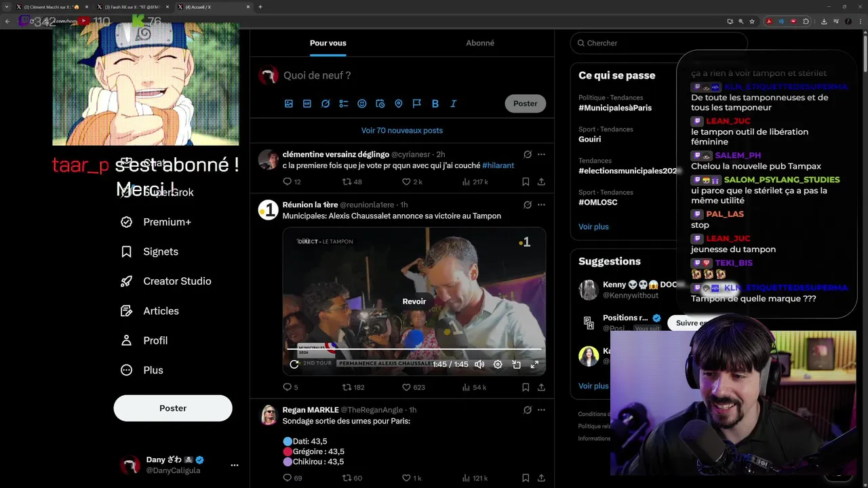Open Grok enhance icon in composer toolbar
This screenshot has height=488, width=868.
(x=325, y=104)
